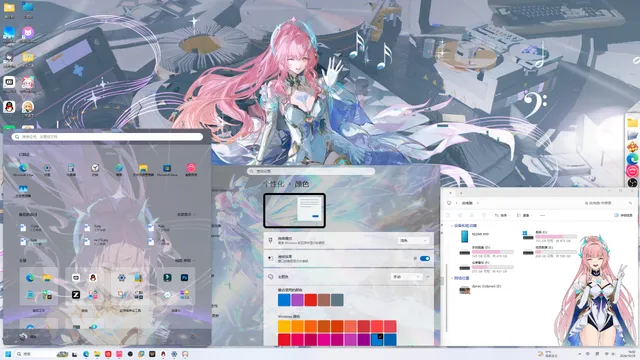This screenshot has width=640, height=360.
Task: Click show more button for recommended items
Action: [186, 214]
